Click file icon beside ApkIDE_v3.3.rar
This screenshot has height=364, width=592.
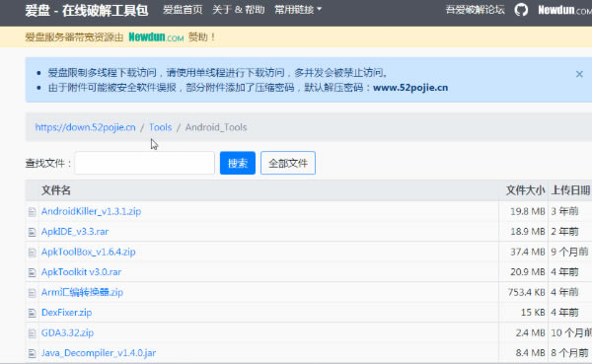33,232
